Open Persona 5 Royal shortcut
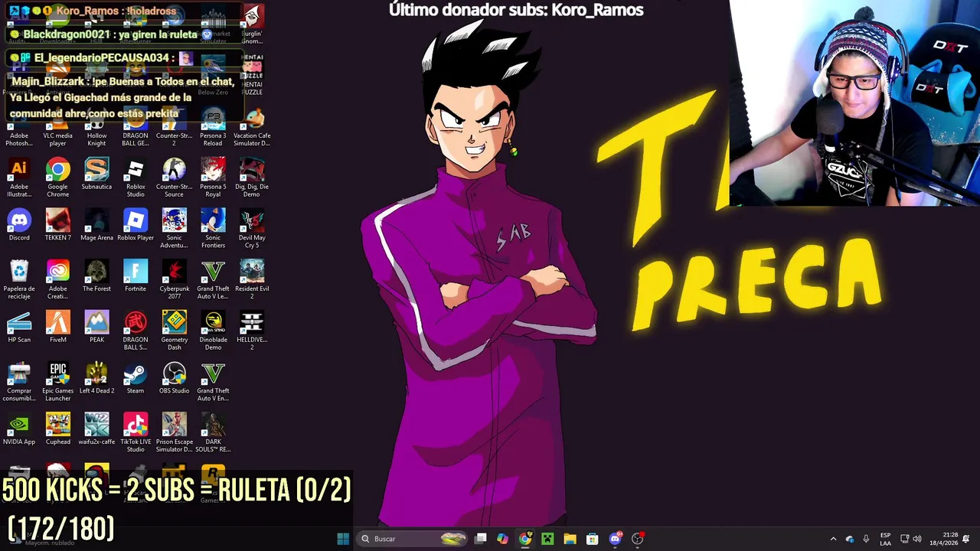 coord(213,177)
